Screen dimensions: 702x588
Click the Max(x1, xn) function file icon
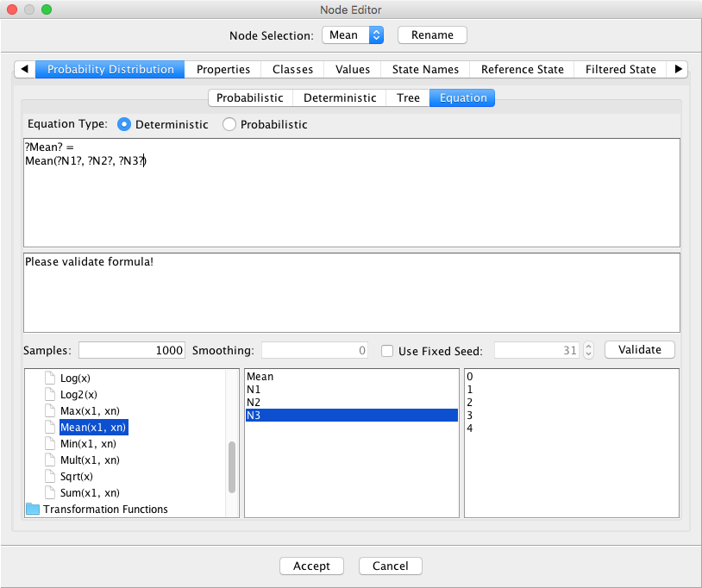pos(50,410)
